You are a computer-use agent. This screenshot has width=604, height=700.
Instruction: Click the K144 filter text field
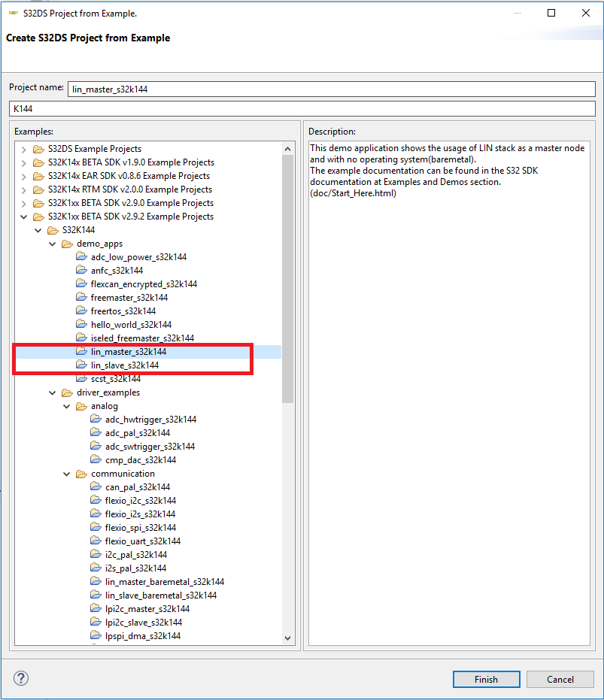pos(302,108)
